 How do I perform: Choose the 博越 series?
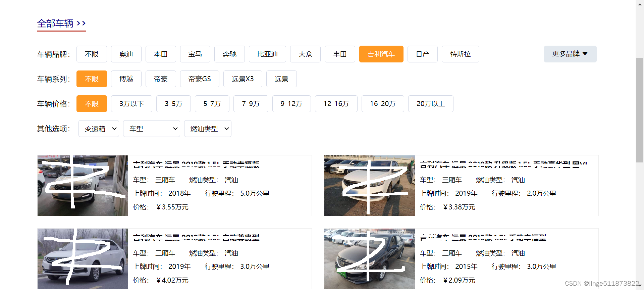tap(126, 79)
